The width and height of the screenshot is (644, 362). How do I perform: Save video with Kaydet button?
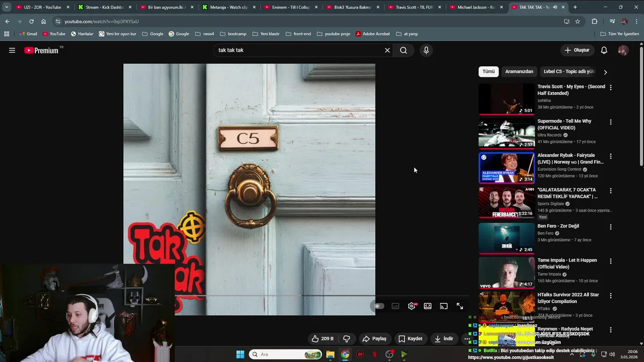[x=411, y=339]
